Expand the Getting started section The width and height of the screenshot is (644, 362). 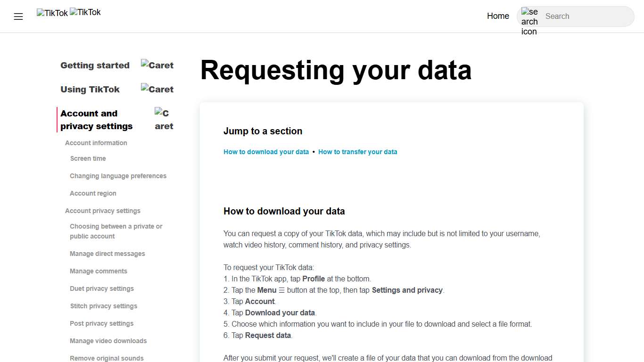[95, 65]
